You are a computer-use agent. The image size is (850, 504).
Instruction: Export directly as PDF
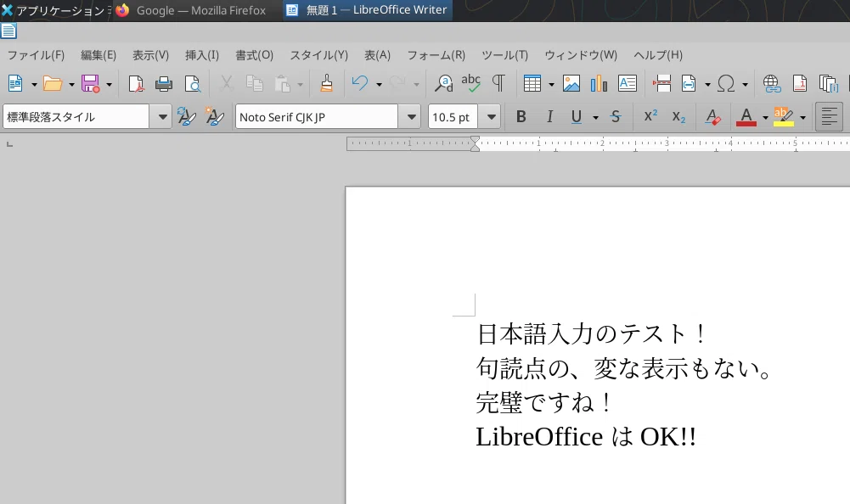tap(136, 83)
